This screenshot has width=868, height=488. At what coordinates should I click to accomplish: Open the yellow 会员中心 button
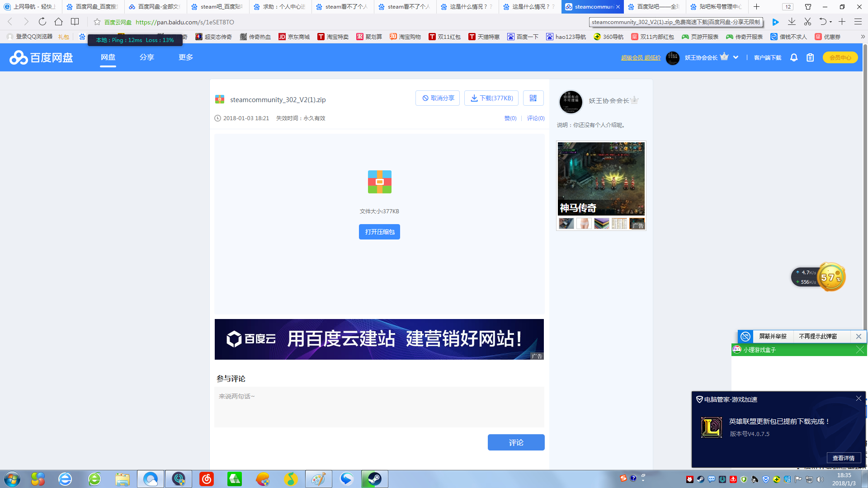pyautogui.click(x=840, y=57)
